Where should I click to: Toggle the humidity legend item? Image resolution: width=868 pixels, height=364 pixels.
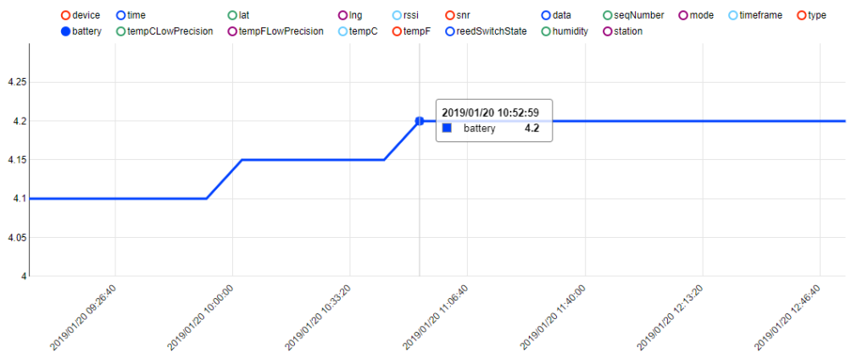coord(546,31)
